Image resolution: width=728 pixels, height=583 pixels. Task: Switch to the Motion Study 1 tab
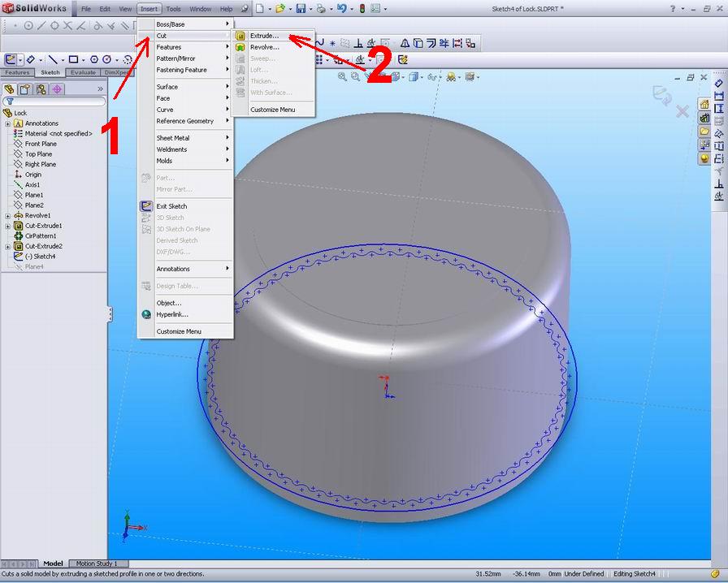97,563
